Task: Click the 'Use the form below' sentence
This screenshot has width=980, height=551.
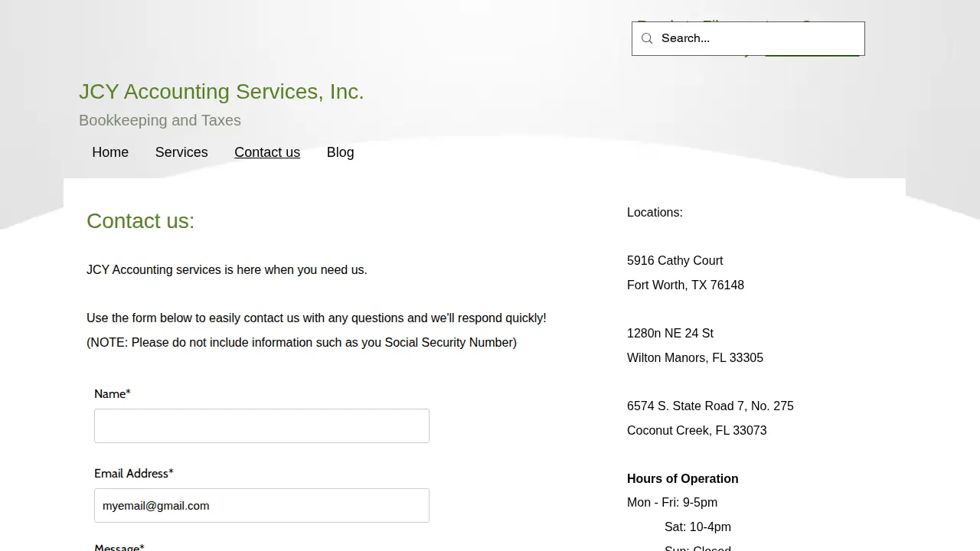Action: pyautogui.click(x=316, y=318)
